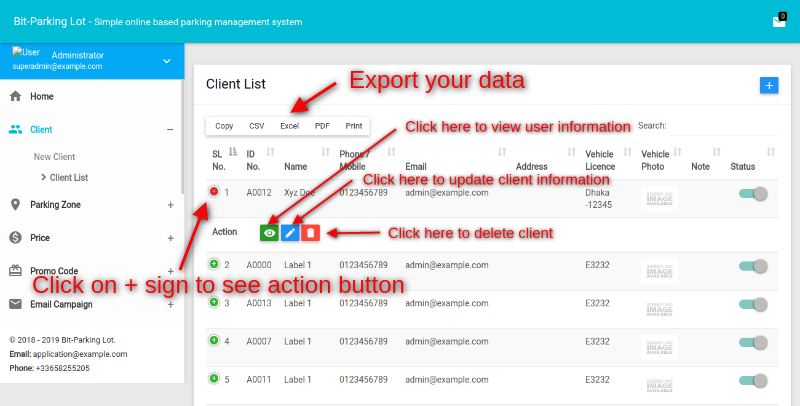Toggle status switch for row 2 A0000
This screenshot has height=406, width=800.
pos(753,266)
